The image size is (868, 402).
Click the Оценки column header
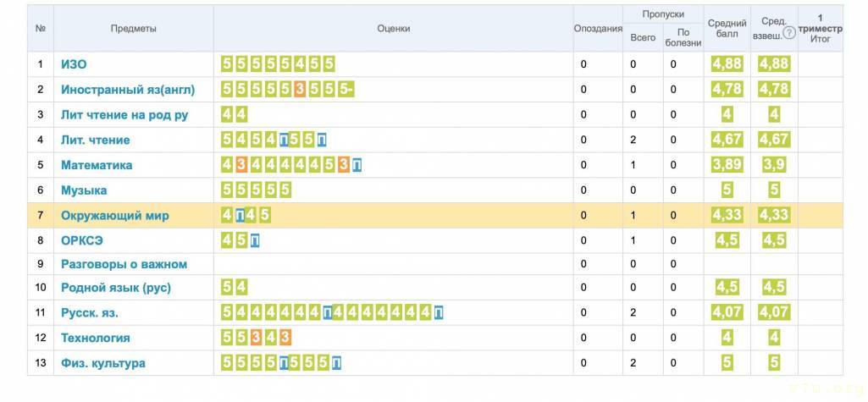click(x=393, y=28)
